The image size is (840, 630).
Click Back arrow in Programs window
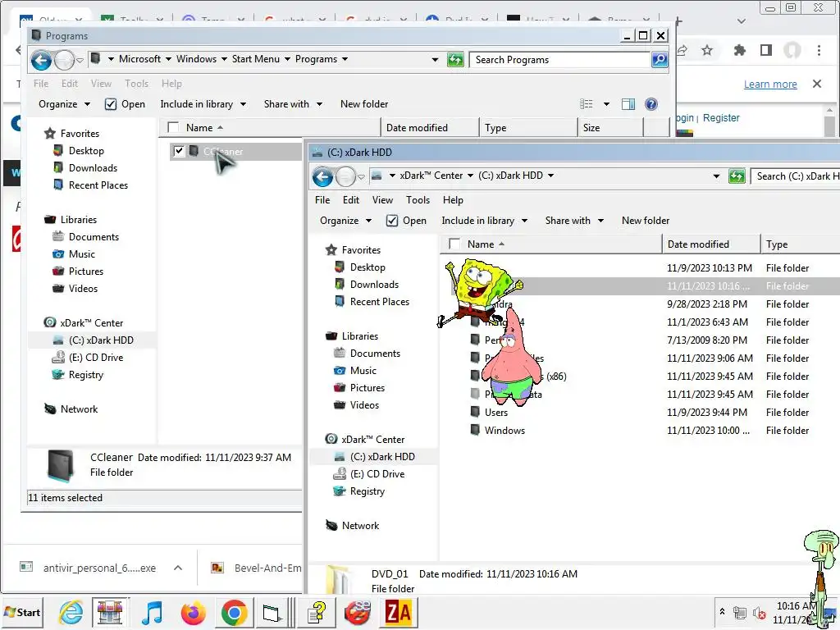41,60
